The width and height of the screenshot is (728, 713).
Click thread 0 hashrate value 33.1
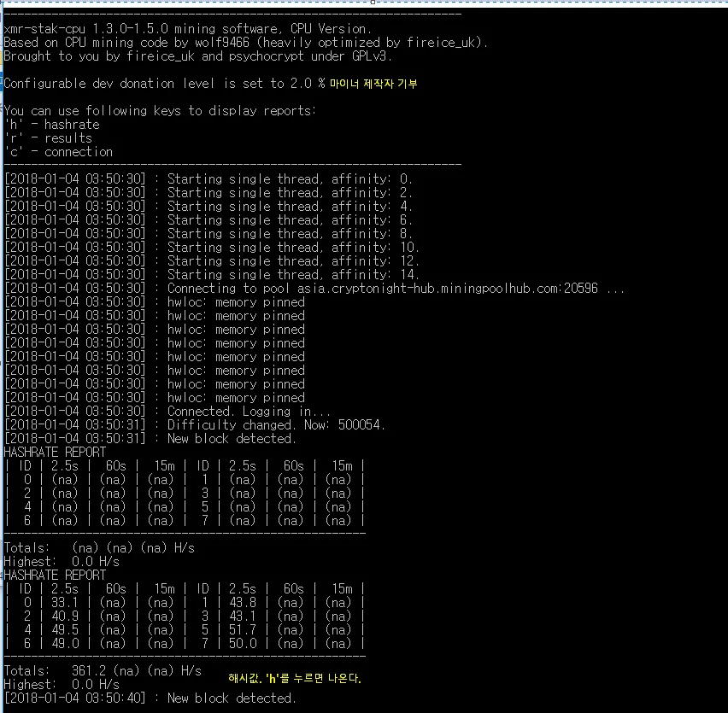coord(65,603)
